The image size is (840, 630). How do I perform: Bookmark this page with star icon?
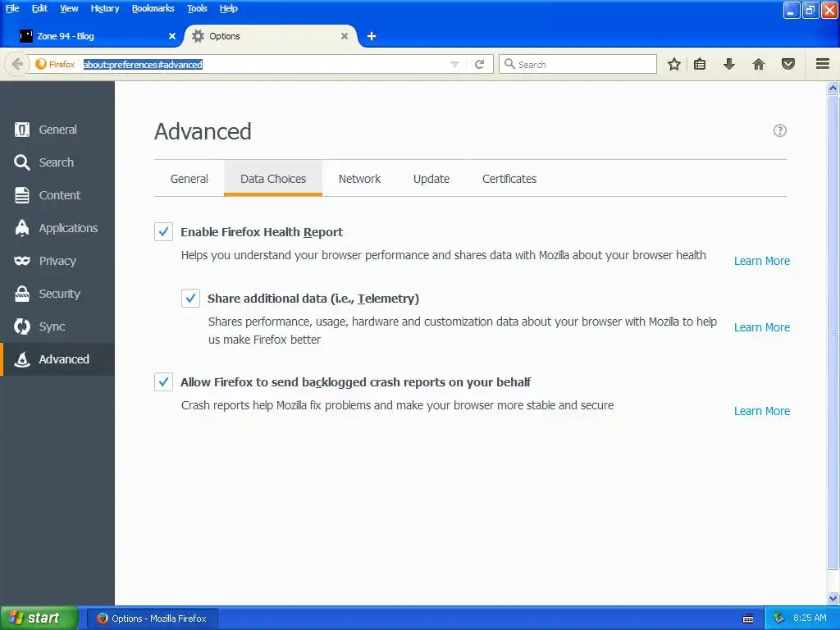[674, 64]
